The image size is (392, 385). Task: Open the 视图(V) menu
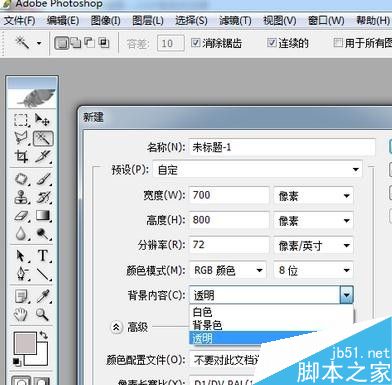(x=280, y=21)
